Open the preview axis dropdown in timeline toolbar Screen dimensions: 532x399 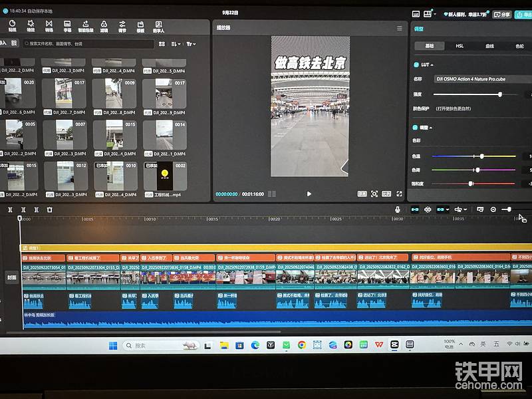461,209
